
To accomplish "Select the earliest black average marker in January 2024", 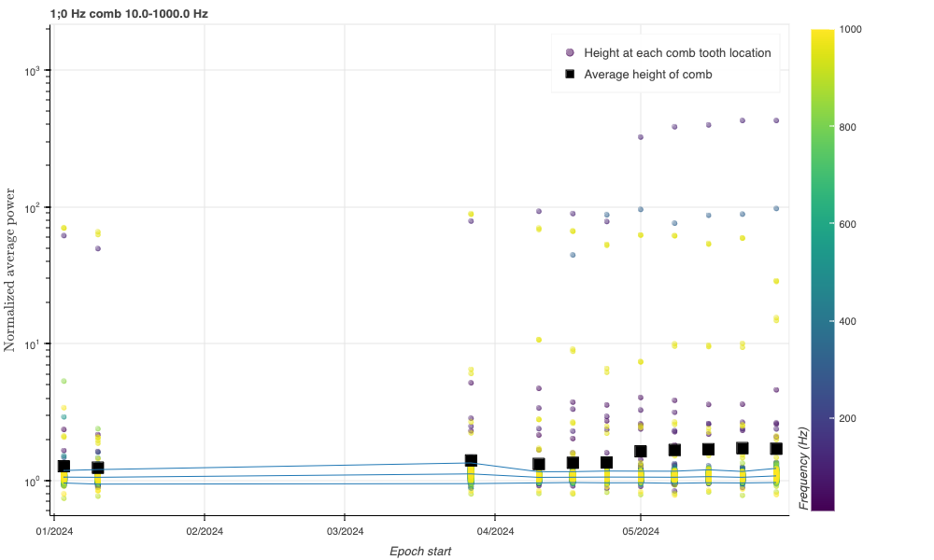I will click(x=64, y=466).
